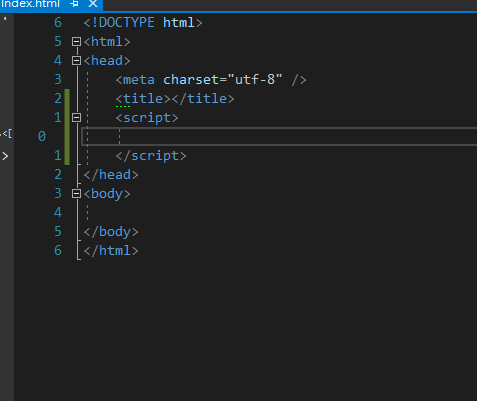
Task: Collapse the <script> block outline
Action: click(x=76, y=118)
